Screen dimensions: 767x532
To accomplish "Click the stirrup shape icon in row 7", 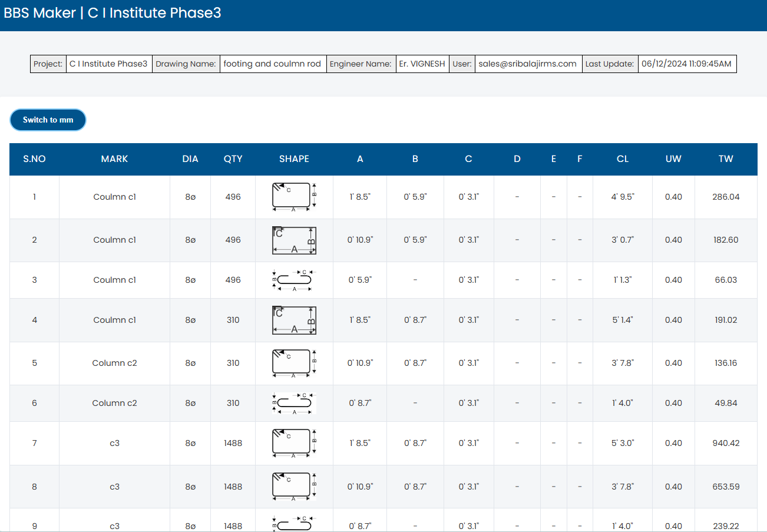I will click(294, 444).
